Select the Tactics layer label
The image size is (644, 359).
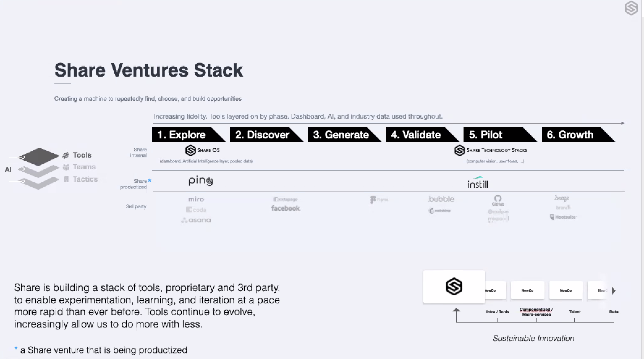click(x=85, y=179)
